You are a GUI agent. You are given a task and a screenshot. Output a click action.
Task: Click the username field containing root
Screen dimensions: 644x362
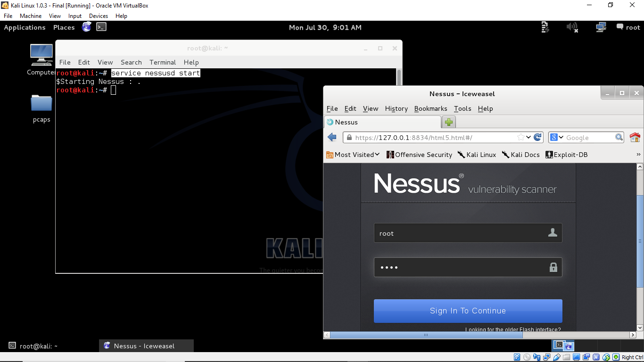(x=468, y=233)
